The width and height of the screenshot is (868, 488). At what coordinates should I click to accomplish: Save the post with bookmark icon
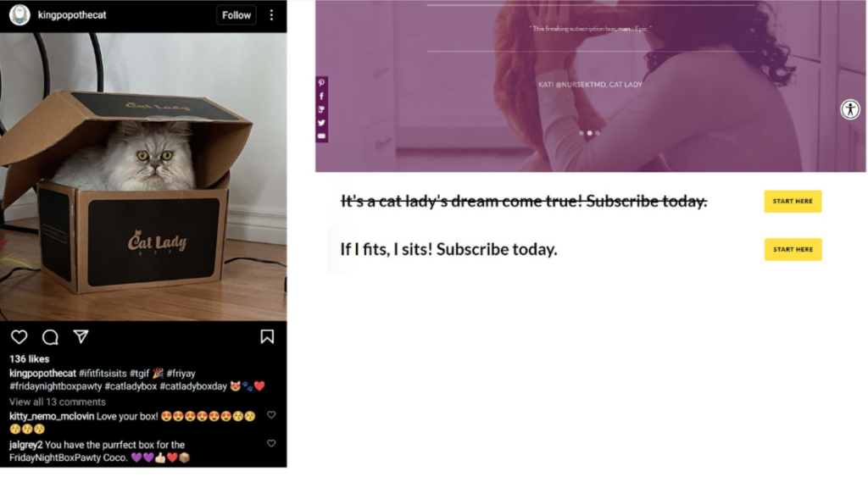pos(267,336)
